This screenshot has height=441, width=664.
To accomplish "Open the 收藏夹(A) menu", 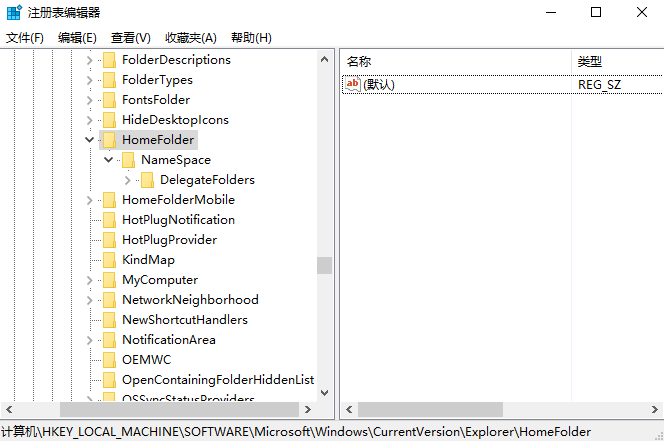I will 191,38.
